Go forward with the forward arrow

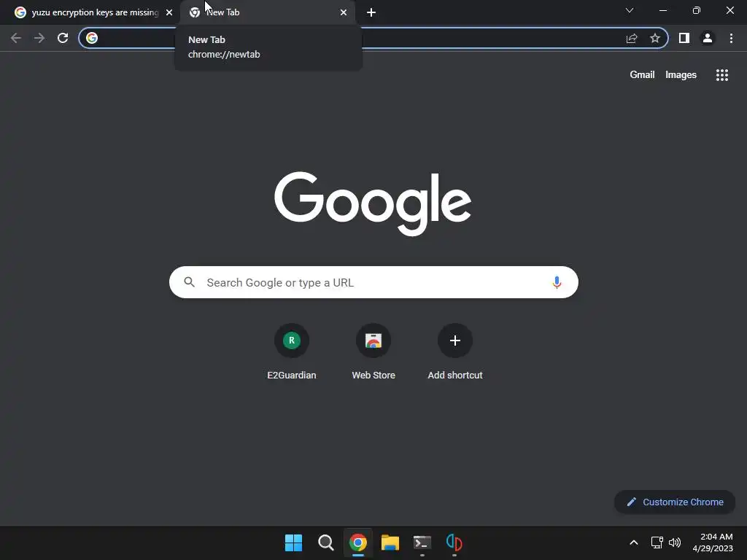[x=39, y=38]
